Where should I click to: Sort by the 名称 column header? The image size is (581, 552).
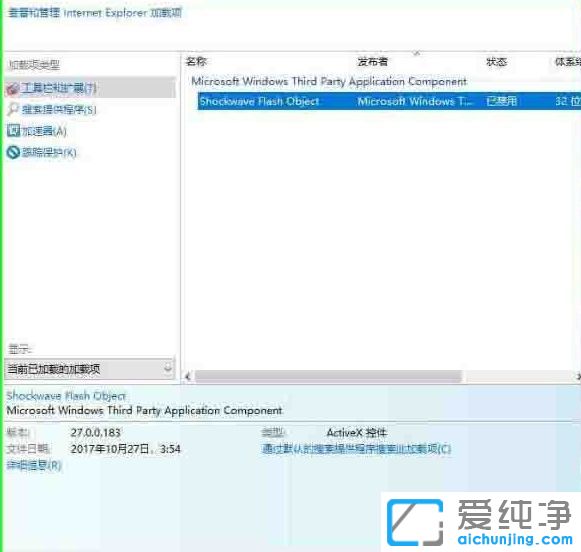[196, 61]
